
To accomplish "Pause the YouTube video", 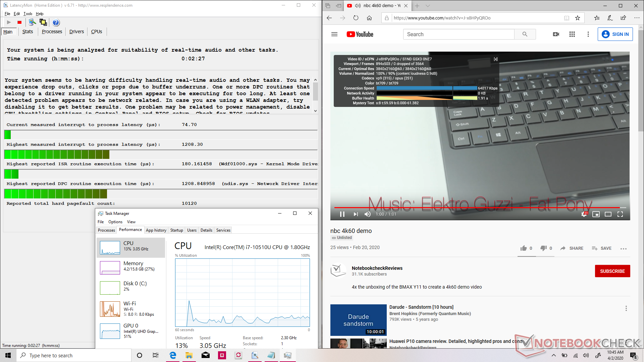I will coord(342,214).
